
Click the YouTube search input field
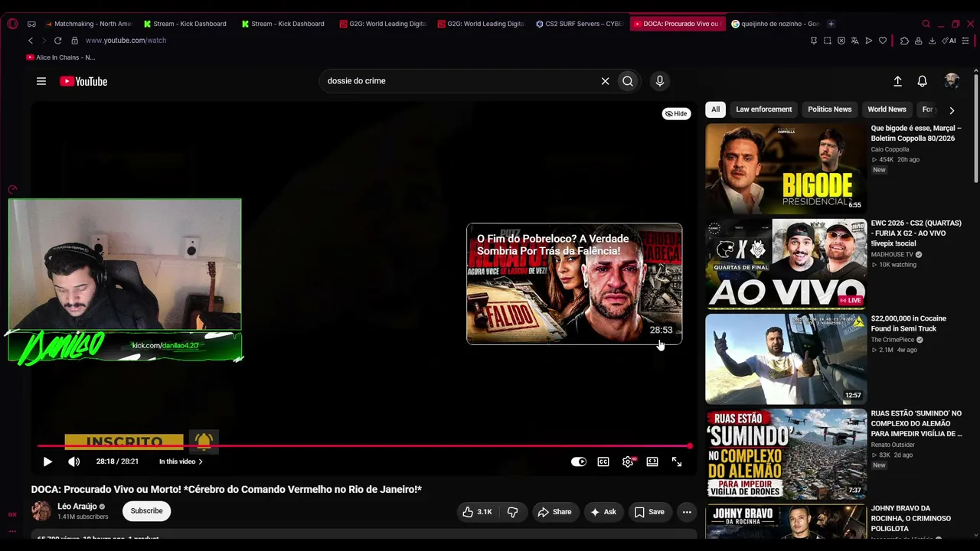click(x=462, y=81)
